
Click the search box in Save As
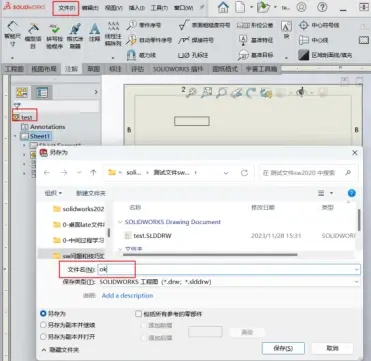click(x=308, y=173)
